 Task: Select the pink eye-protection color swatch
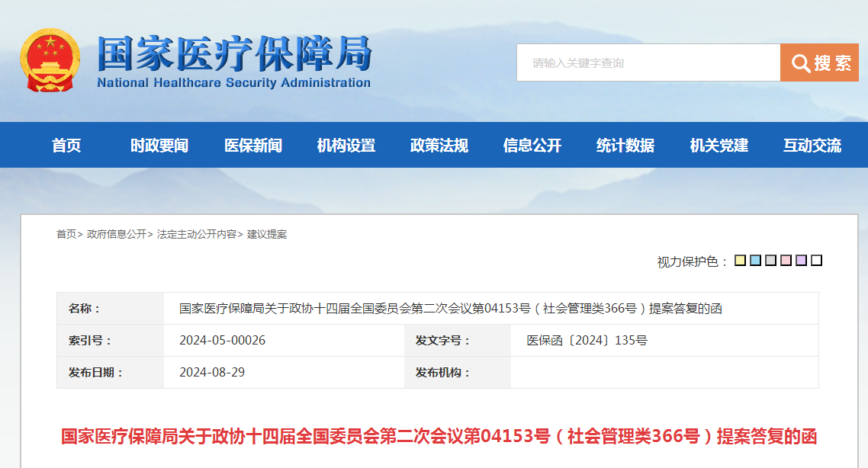coord(786,260)
